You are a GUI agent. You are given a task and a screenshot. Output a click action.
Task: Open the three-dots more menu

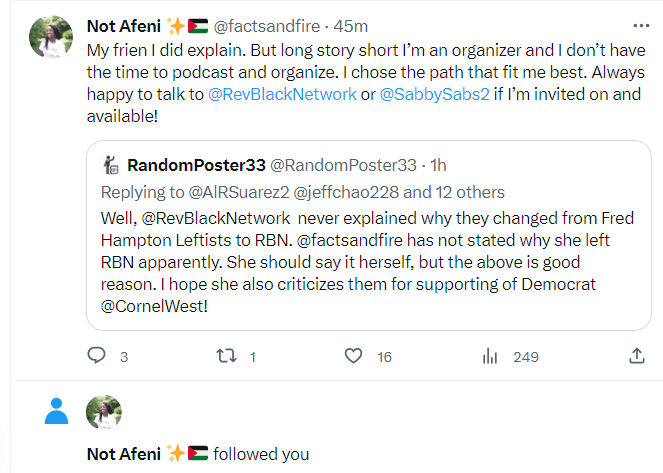tap(640, 25)
